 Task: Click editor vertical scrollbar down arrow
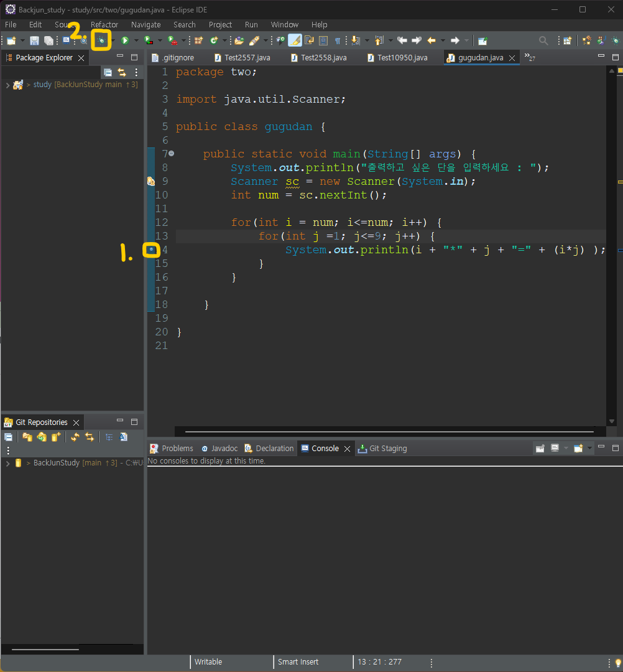click(x=611, y=421)
